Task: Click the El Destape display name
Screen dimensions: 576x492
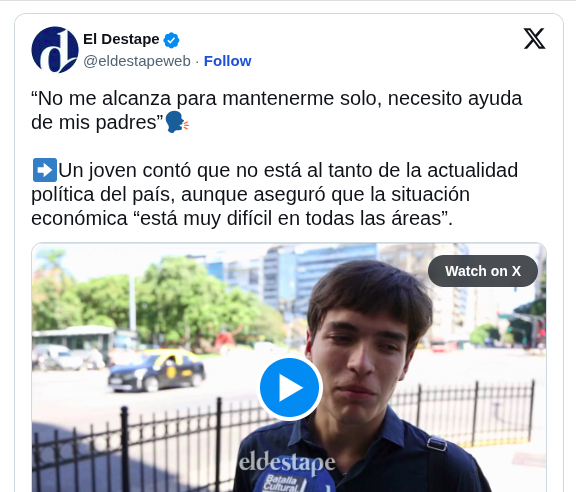Action: (121, 39)
